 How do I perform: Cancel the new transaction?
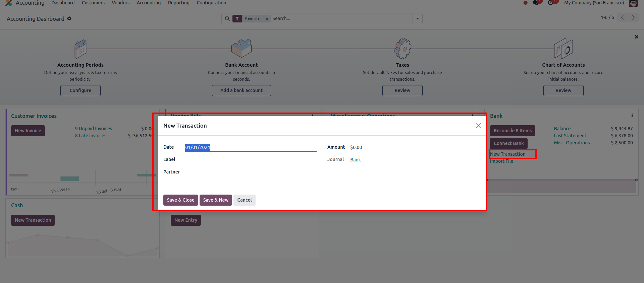pos(244,200)
